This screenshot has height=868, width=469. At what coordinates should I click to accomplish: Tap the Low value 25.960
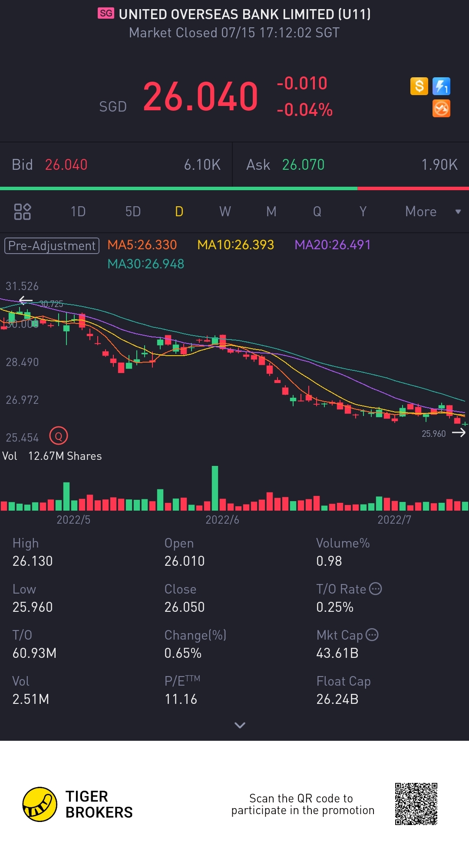(x=33, y=607)
